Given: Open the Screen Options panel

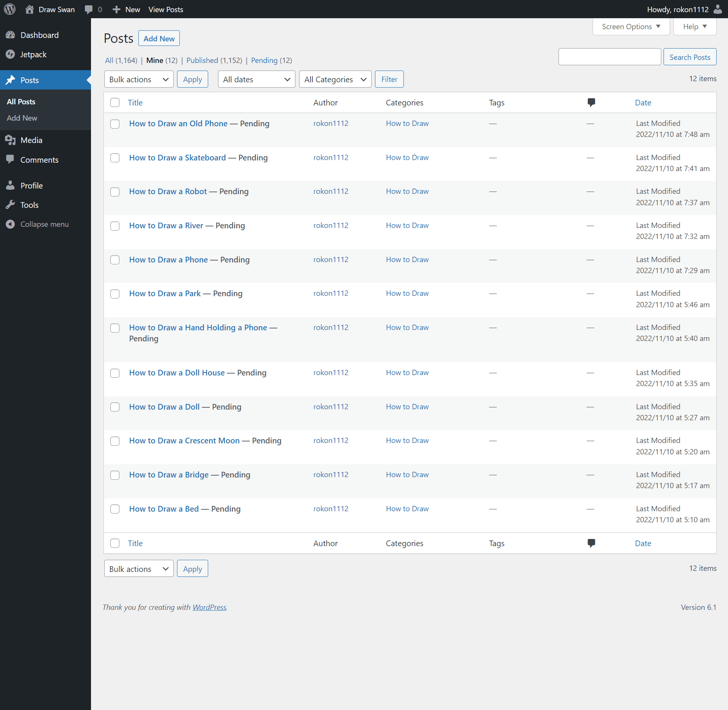Looking at the screenshot, I should coord(631,26).
